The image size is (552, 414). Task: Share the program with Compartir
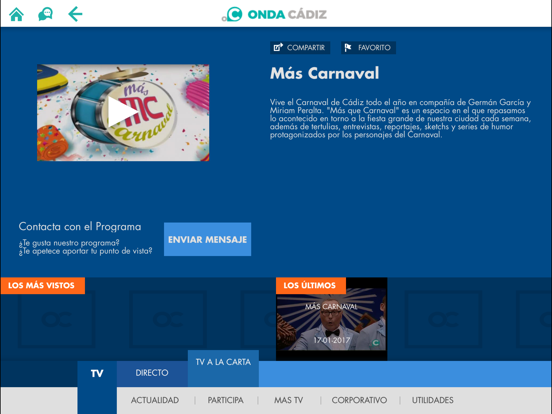(300, 48)
